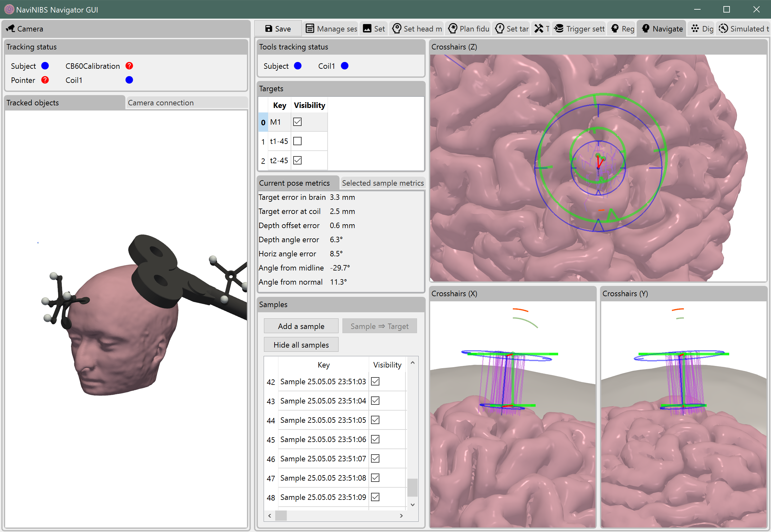Uncheck visibility for Sample 23:51:03
The image size is (771, 532).
coord(376,382)
